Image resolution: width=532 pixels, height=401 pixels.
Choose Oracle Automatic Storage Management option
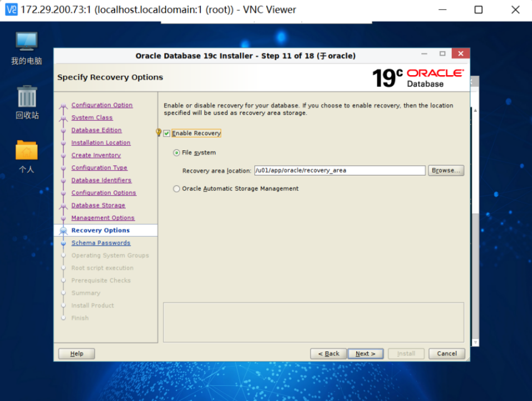coord(176,189)
